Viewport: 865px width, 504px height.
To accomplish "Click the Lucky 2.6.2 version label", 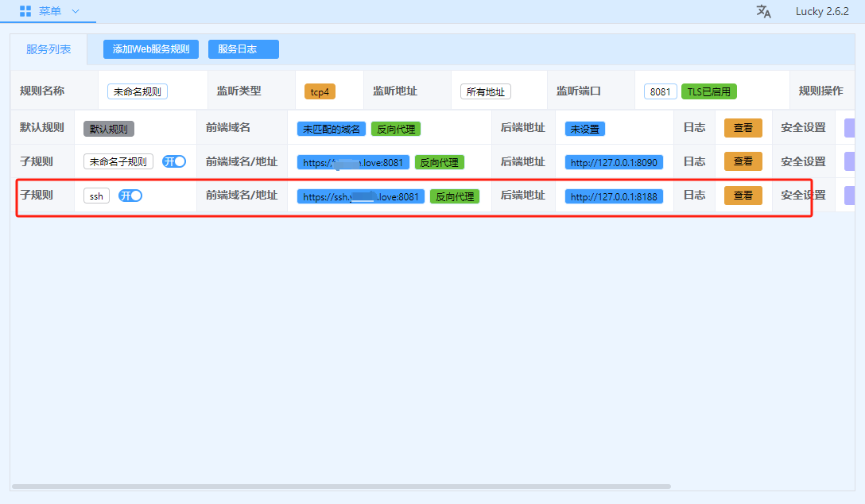I will pos(822,11).
